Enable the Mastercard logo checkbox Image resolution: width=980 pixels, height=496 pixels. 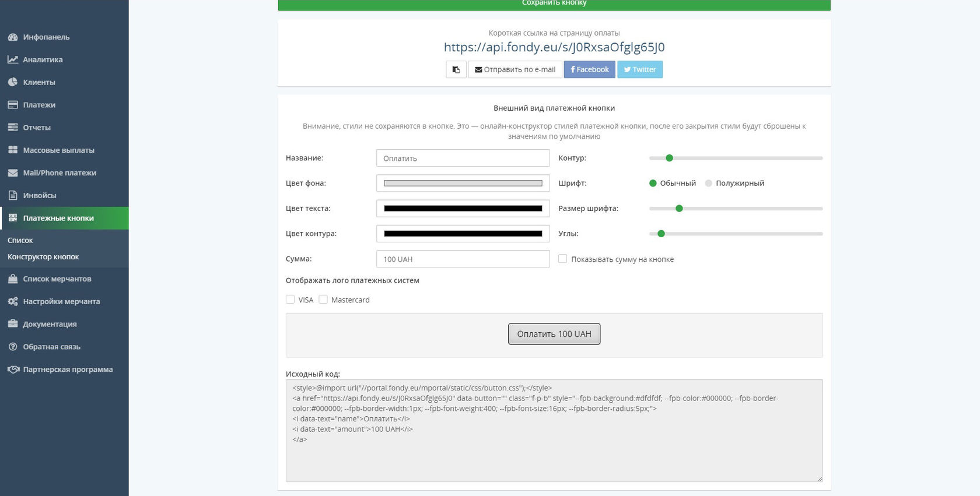(x=323, y=300)
